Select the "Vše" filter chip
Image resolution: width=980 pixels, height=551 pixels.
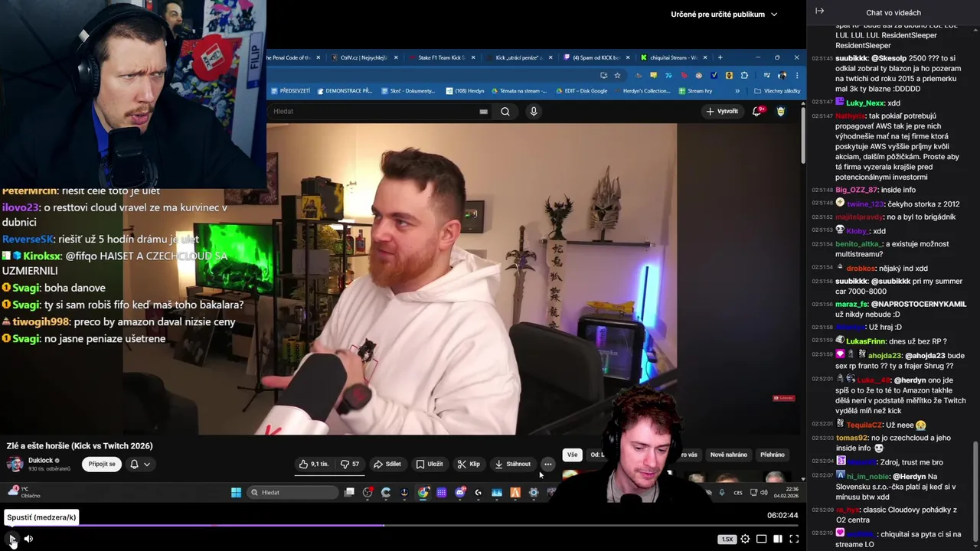[572, 455]
